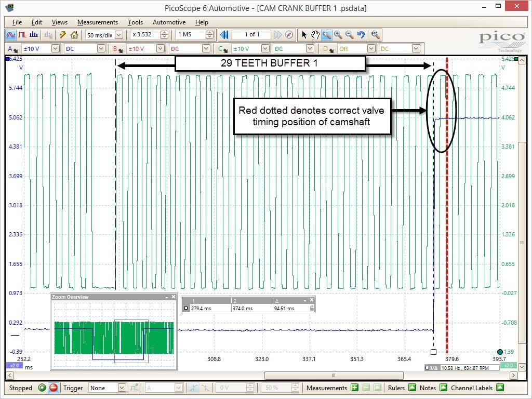Click the Auto setup lightning icon

(x=62, y=35)
